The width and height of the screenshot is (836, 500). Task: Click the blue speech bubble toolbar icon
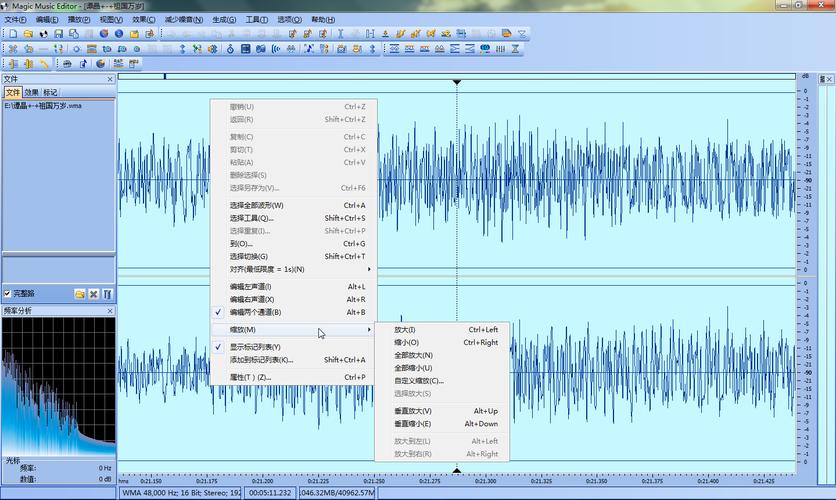click(x=485, y=49)
